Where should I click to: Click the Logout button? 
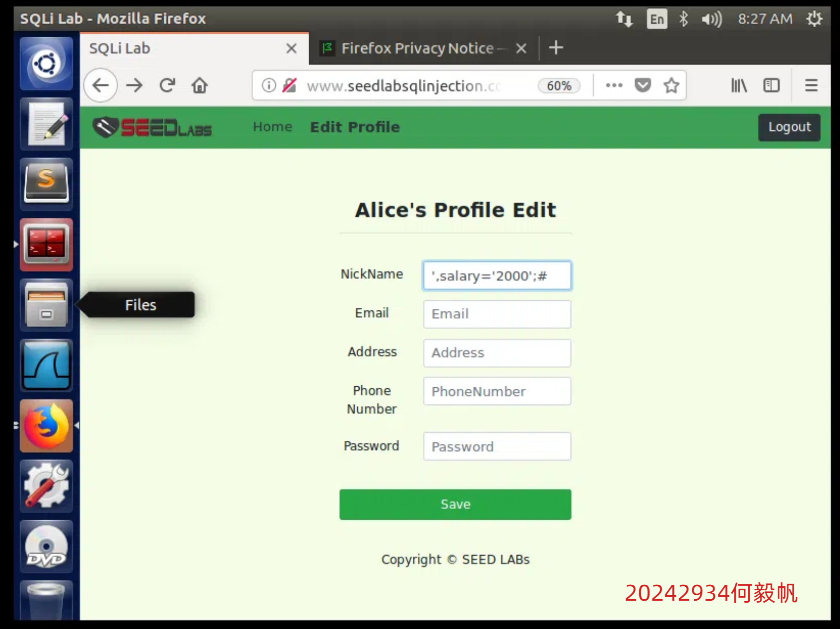[x=789, y=127]
